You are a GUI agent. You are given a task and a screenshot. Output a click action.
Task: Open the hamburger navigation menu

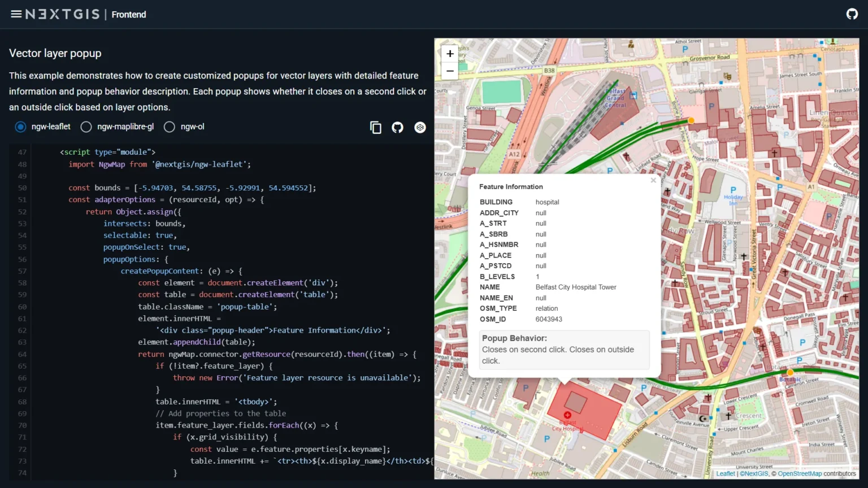tap(16, 14)
